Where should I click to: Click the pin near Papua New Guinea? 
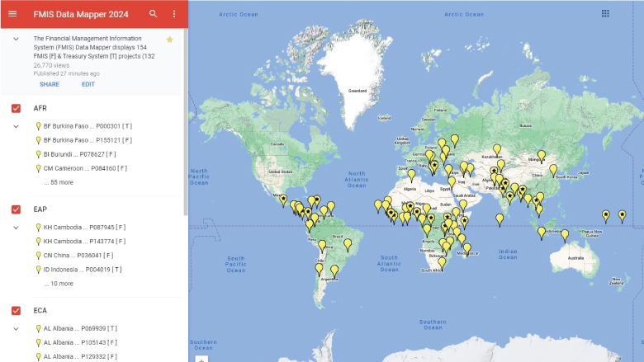pos(565,235)
